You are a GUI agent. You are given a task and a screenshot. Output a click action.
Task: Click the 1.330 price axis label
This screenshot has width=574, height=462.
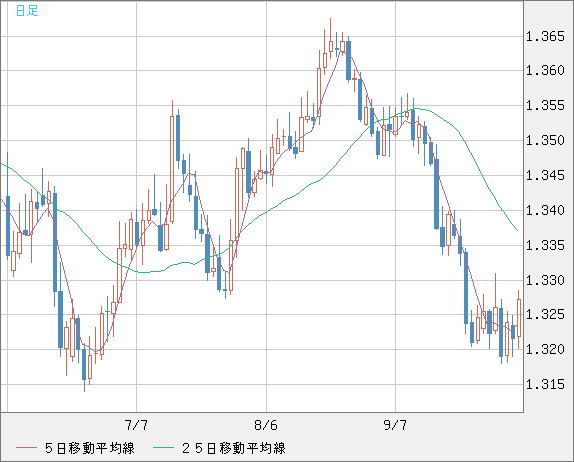tap(545, 280)
